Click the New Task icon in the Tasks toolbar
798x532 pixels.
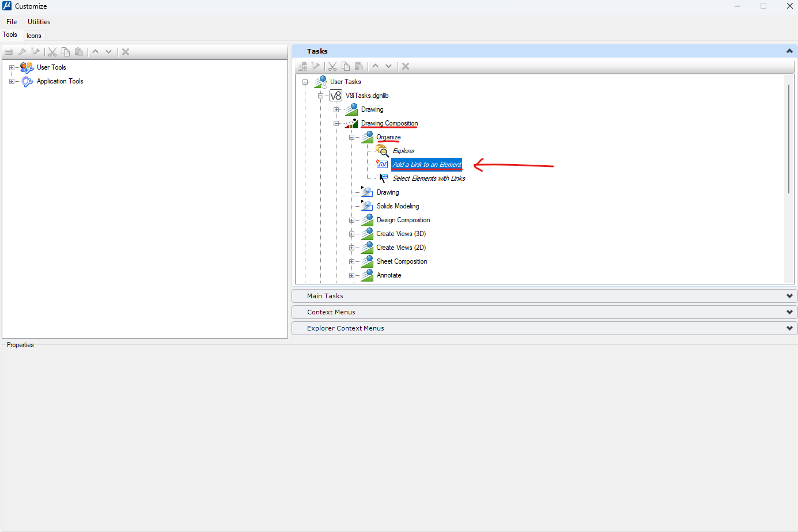coord(302,66)
